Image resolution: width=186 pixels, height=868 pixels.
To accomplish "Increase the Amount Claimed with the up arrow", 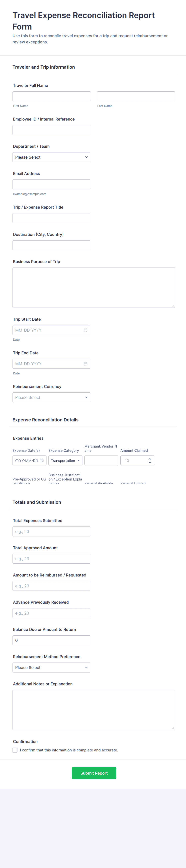I will click(x=150, y=459).
